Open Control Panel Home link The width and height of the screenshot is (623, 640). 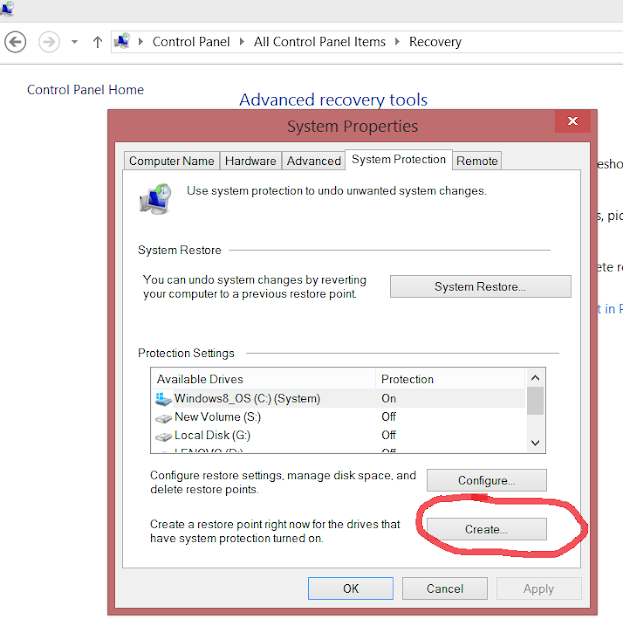85,90
